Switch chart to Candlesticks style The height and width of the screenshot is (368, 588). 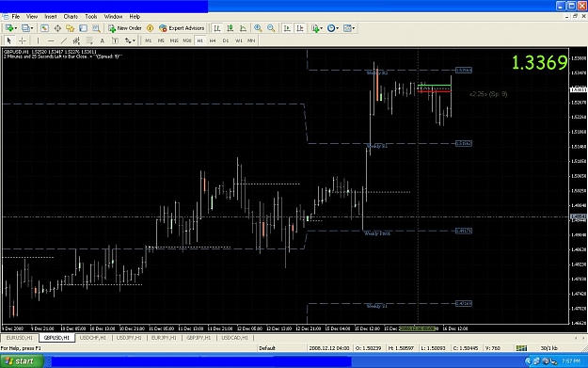coord(230,28)
